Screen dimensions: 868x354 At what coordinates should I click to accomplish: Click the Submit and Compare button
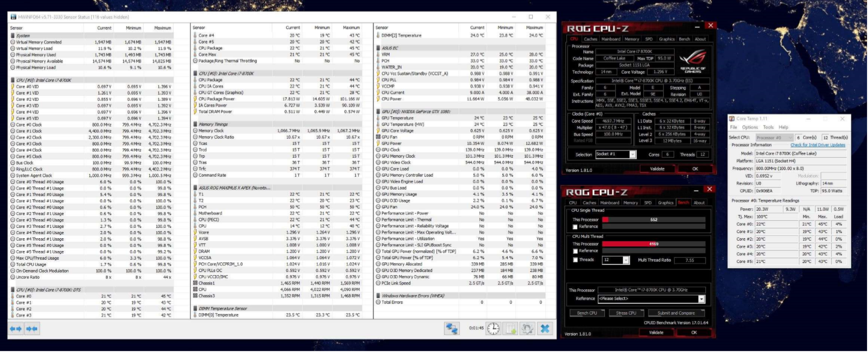(676, 313)
